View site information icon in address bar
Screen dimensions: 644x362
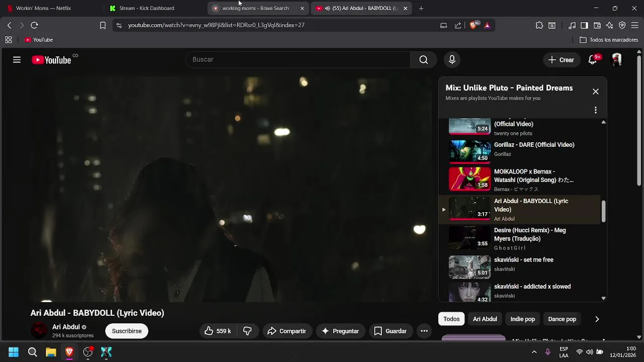pyautogui.click(x=119, y=25)
